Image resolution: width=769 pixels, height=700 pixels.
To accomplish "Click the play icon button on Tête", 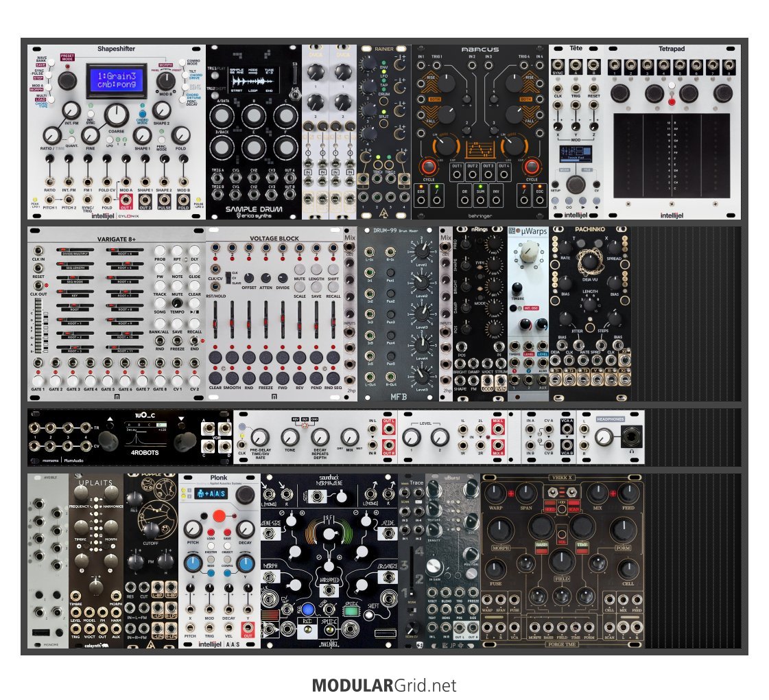I will [x=582, y=200].
